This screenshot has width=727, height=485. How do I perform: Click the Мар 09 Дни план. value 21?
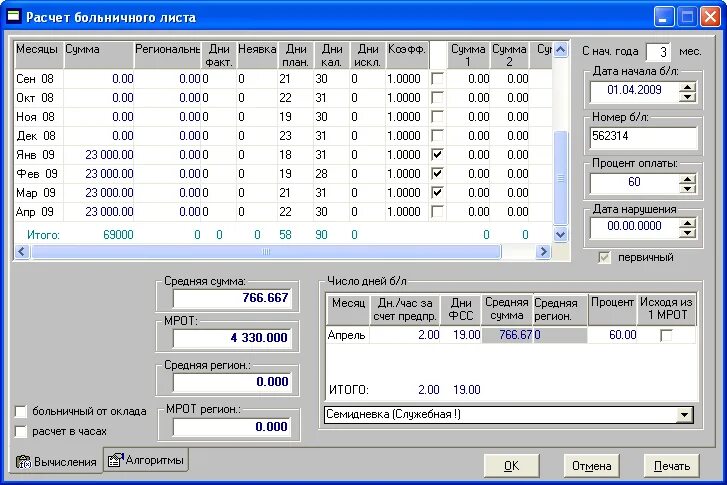(x=285, y=193)
